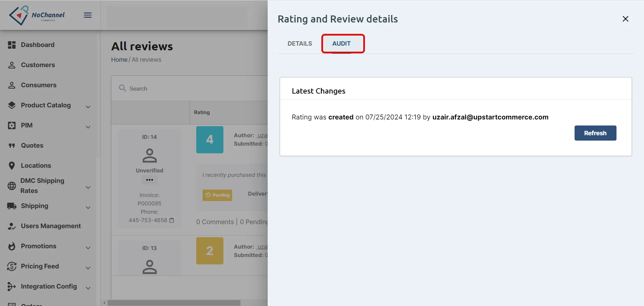644x306 pixels.
Task: Click the Users Management icon
Action: point(12,226)
